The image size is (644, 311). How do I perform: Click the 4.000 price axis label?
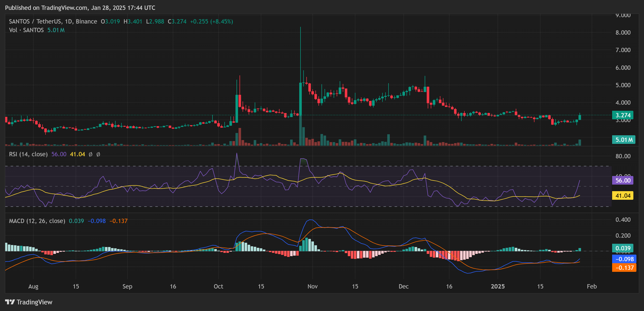point(623,103)
